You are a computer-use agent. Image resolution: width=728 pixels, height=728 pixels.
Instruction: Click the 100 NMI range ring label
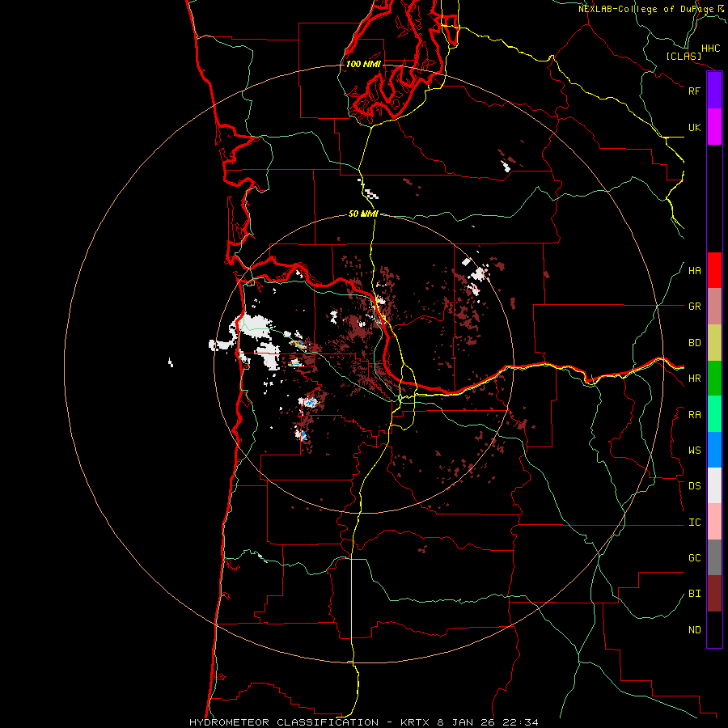tap(363, 64)
